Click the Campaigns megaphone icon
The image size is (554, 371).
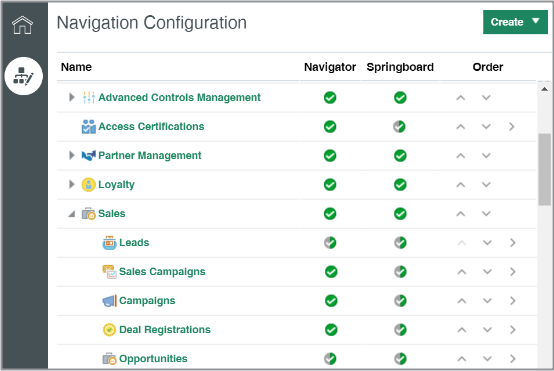[x=110, y=301]
